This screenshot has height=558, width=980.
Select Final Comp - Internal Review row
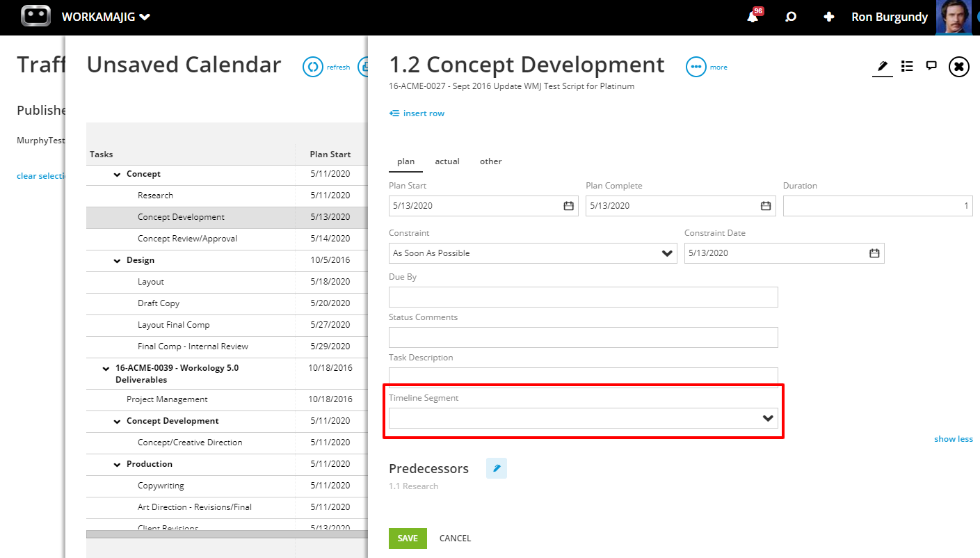click(x=227, y=347)
